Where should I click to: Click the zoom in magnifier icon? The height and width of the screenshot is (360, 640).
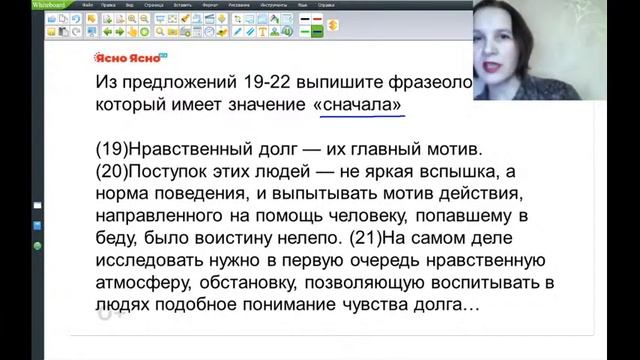pyautogui.click(x=132, y=19)
